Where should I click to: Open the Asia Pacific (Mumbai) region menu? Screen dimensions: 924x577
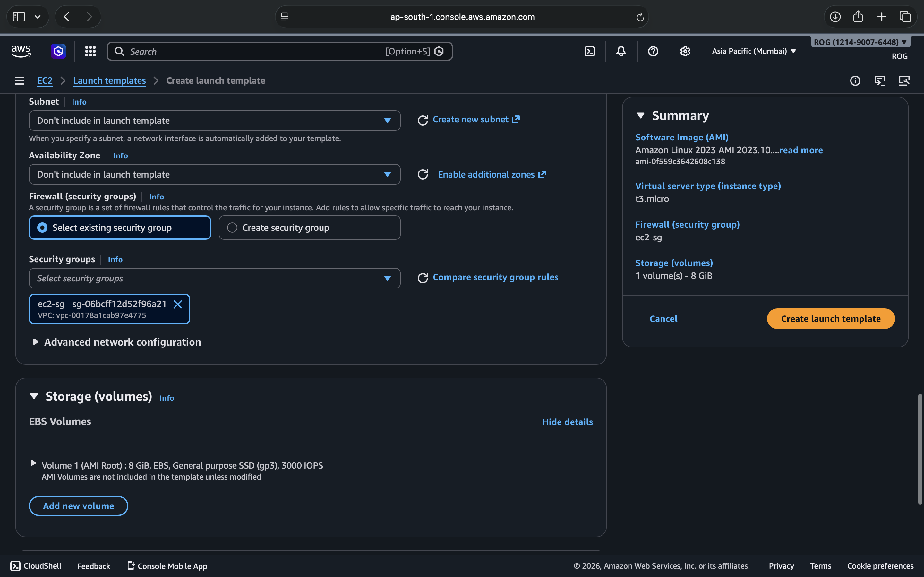(754, 51)
